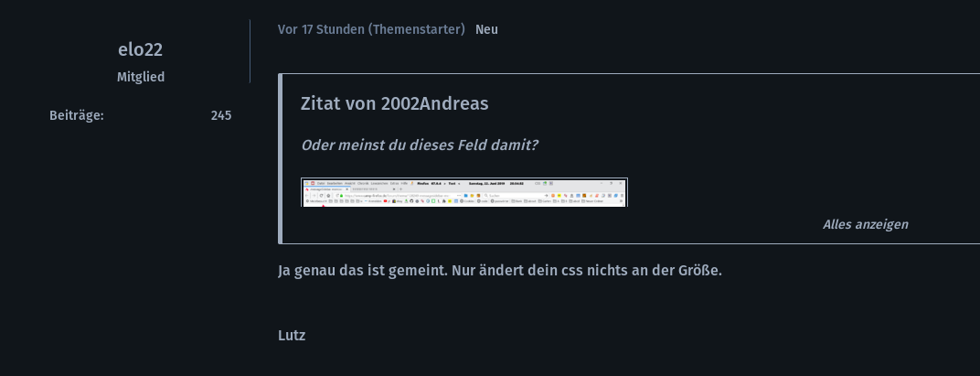This screenshot has height=376, width=980.
Task: Click the (Themenstarter) label
Action: pyautogui.click(x=417, y=29)
